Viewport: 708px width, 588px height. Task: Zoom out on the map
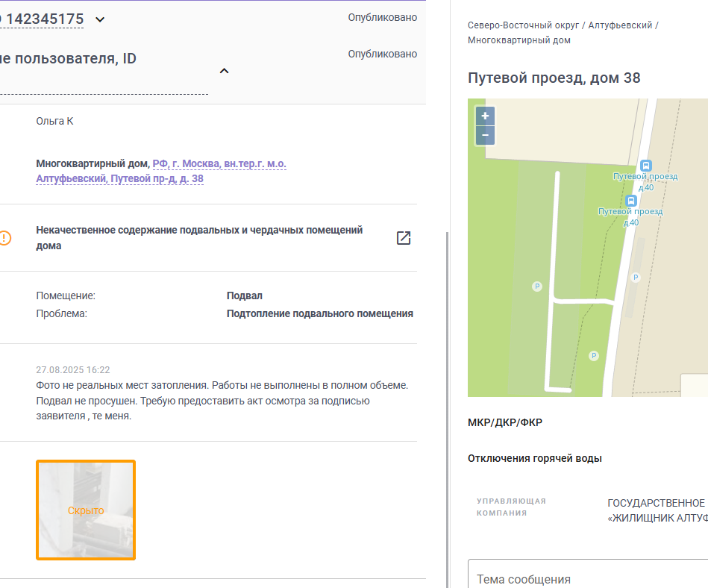pos(486,136)
